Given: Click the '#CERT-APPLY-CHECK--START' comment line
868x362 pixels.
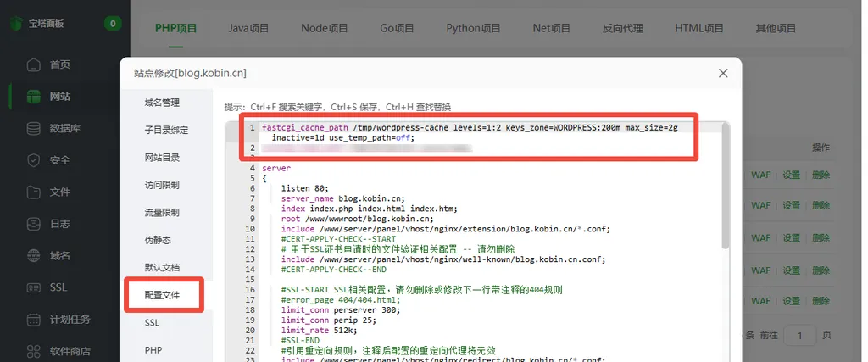Looking at the screenshot, I should pyautogui.click(x=338, y=239).
